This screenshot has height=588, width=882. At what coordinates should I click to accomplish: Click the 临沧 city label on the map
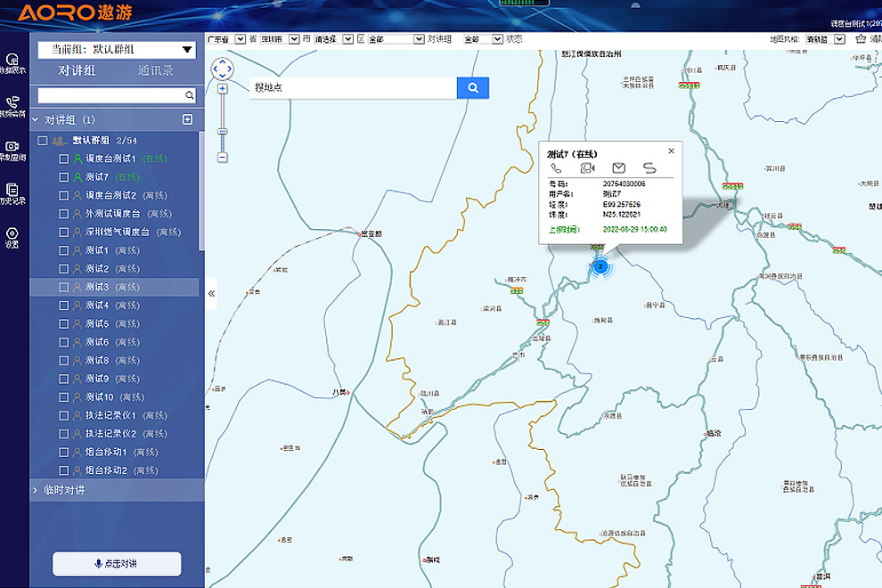tap(714, 433)
